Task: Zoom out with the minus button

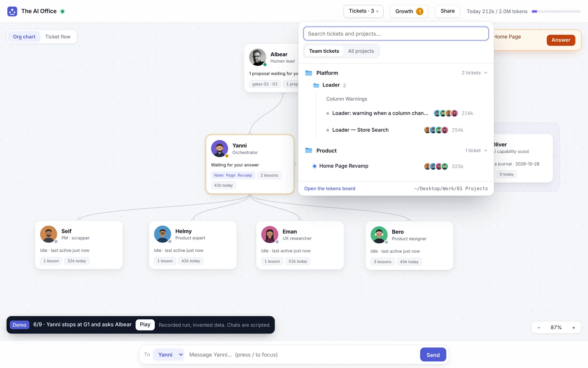Action: [x=539, y=328]
